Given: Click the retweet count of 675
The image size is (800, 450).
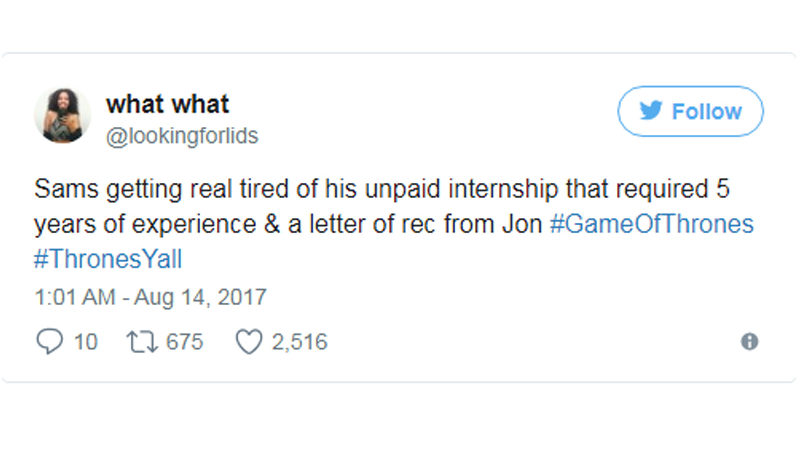Looking at the screenshot, I should [184, 342].
